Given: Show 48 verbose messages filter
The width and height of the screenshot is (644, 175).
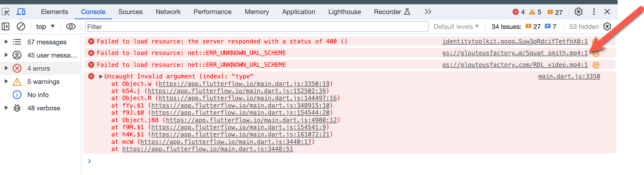Looking at the screenshot, I should (43, 108).
